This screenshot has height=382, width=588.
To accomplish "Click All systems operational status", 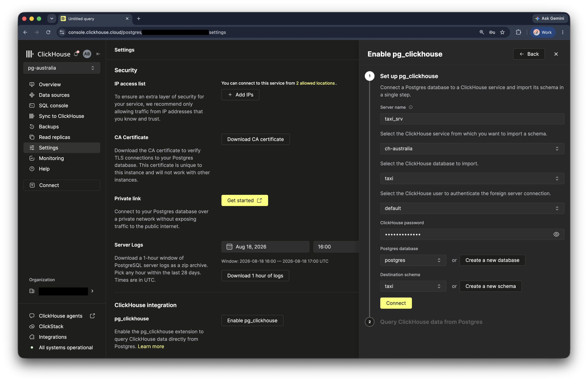I will pos(62,348).
